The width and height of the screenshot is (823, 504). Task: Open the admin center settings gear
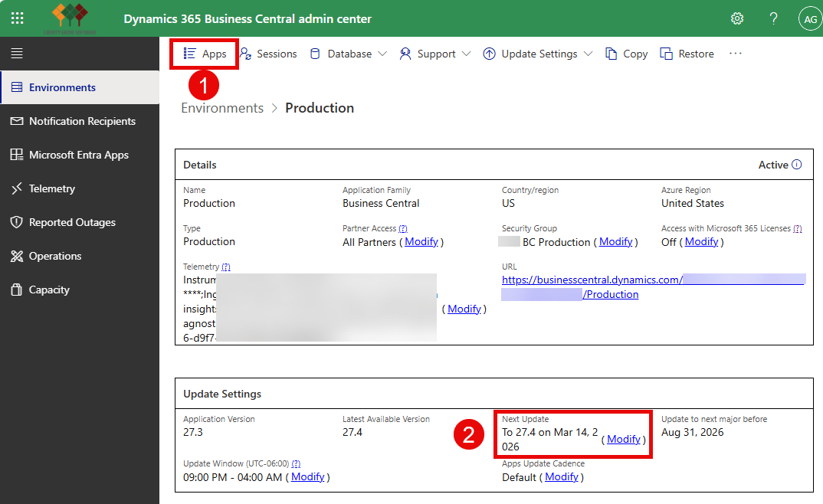coord(736,18)
